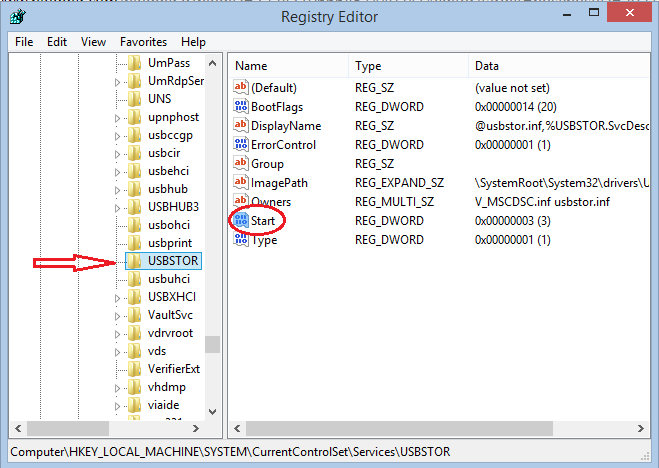Sort values by Type column header
Image resolution: width=659 pixels, height=468 pixels.
[409, 66]
